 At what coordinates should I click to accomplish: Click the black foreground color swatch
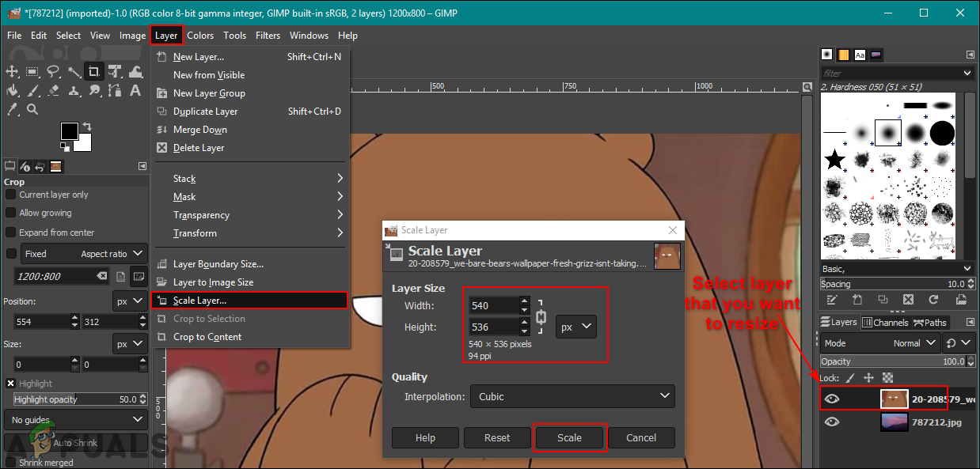click(69, 131)
